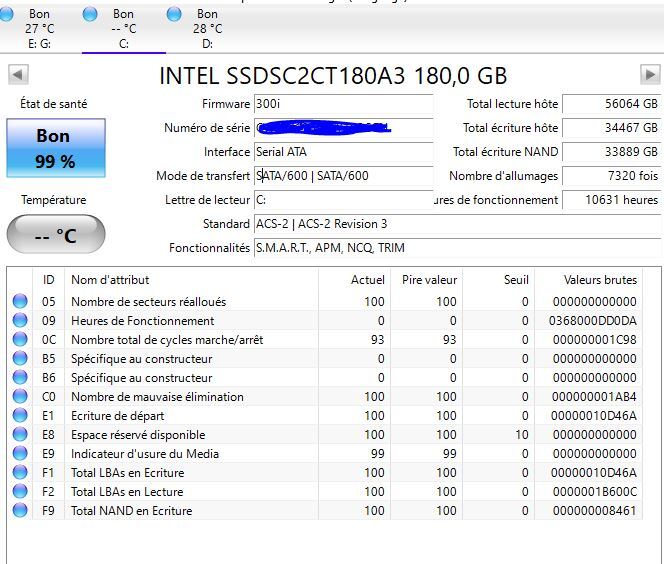Click status orb of attribute 05 row

tap(20, 301)
